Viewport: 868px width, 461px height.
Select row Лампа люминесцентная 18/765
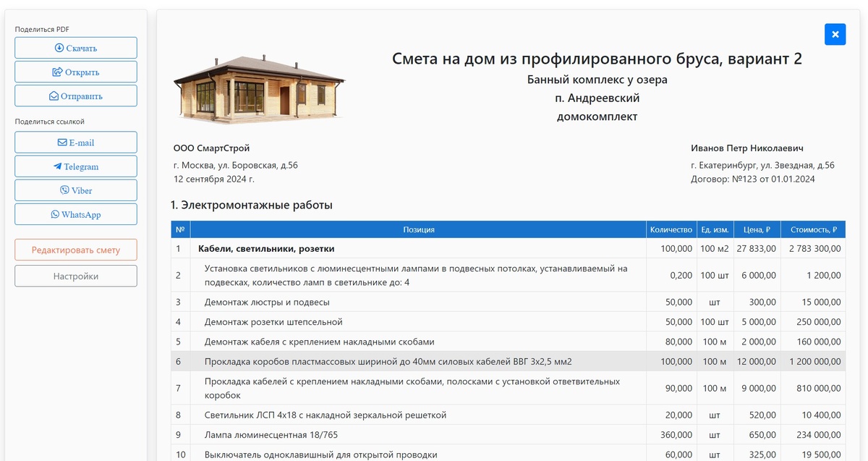coord(509,435)
